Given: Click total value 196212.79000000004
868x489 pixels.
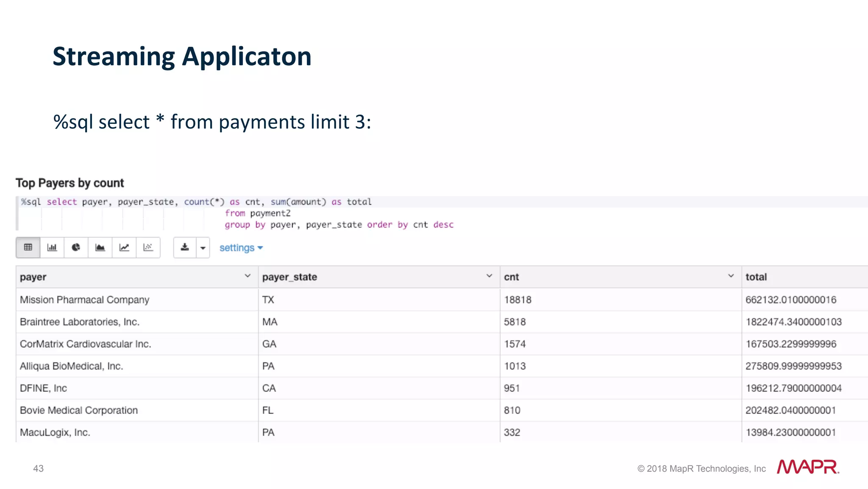Looking at the screenshot, I should 793,388.
